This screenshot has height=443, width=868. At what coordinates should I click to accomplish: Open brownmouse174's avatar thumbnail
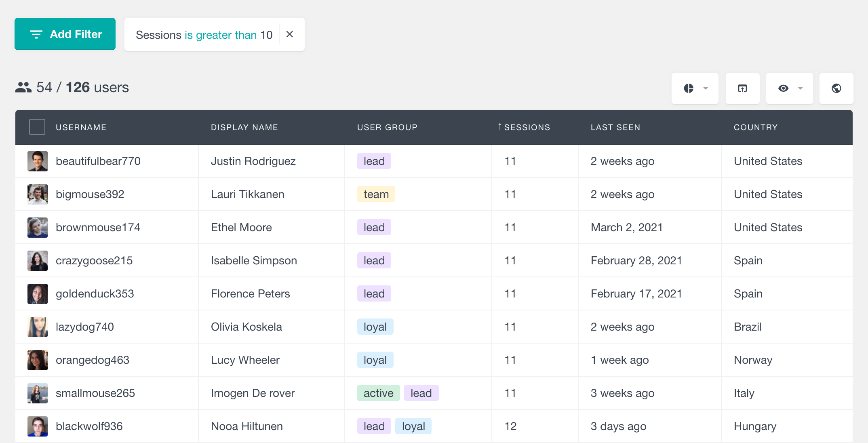click(38, 228)
